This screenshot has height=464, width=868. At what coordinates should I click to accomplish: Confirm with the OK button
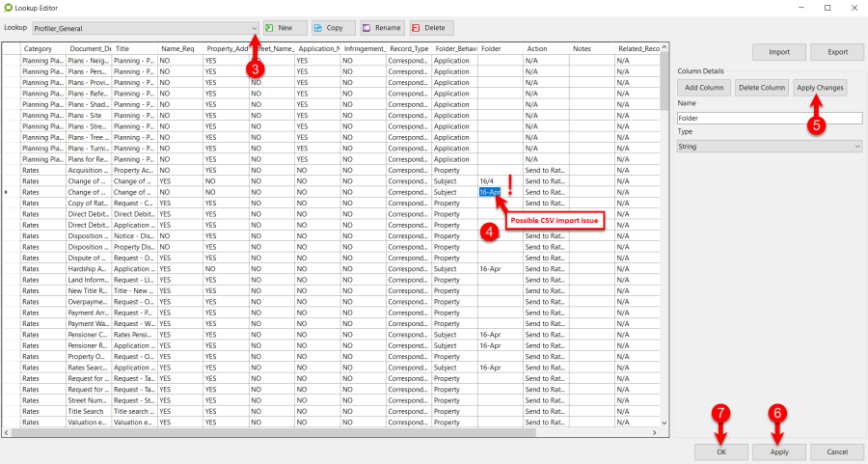pyautogui.click(x=722, y=451)
